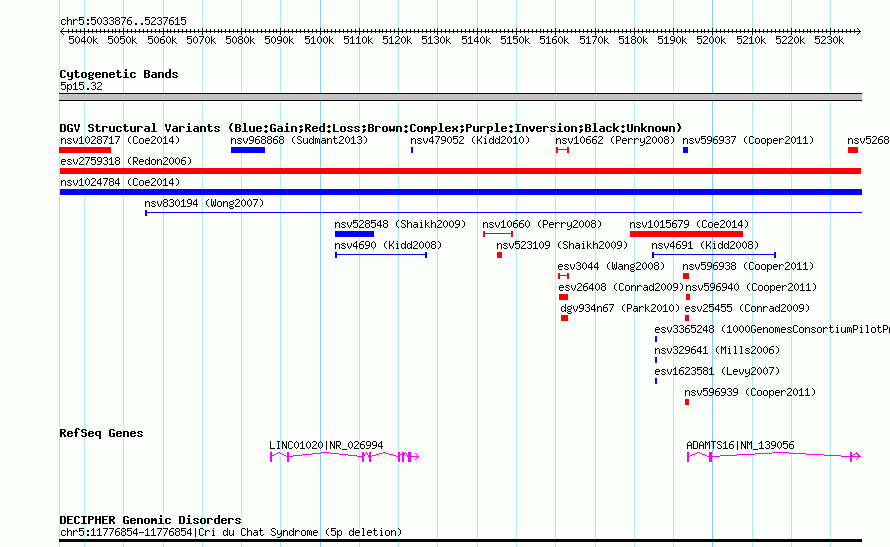
Task: Click the nsv1024784 (Coe2014) blue bar
Action: click(x=460, y=192)
